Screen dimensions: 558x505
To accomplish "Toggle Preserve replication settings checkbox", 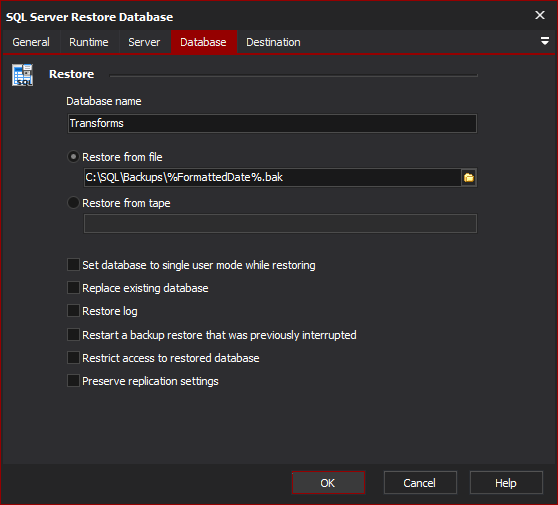I will click(73, 381).
